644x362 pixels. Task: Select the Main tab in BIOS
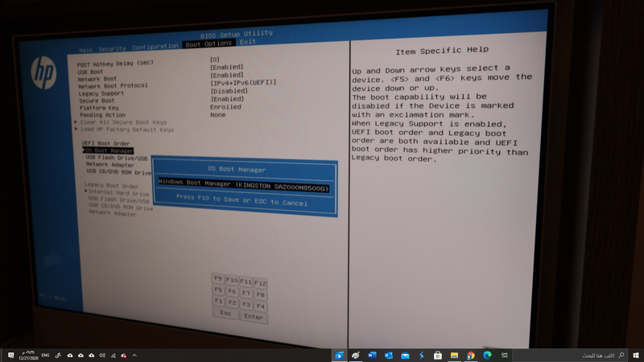pyautogui.click(x=86, y=50)
